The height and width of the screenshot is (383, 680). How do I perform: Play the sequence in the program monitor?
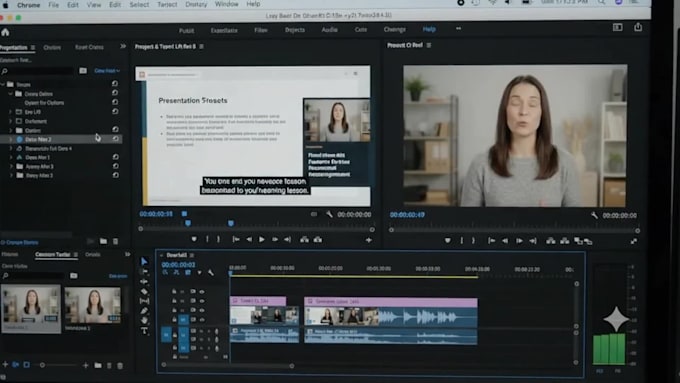point(519,241)
